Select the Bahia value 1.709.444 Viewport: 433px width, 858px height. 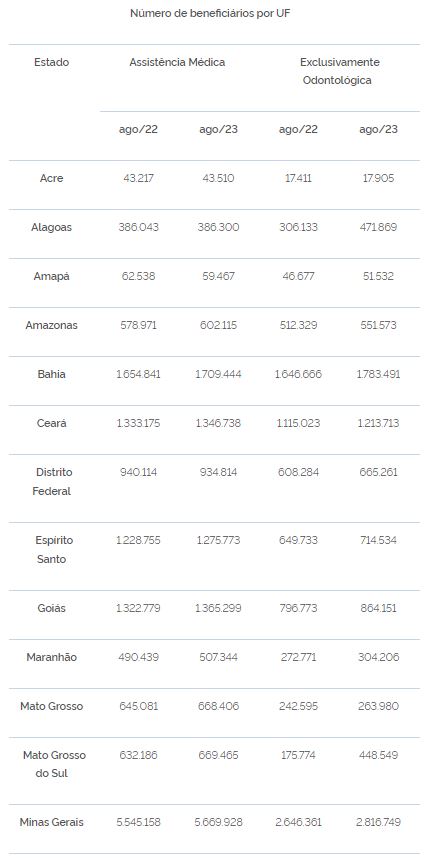click(x=218, y=374)
